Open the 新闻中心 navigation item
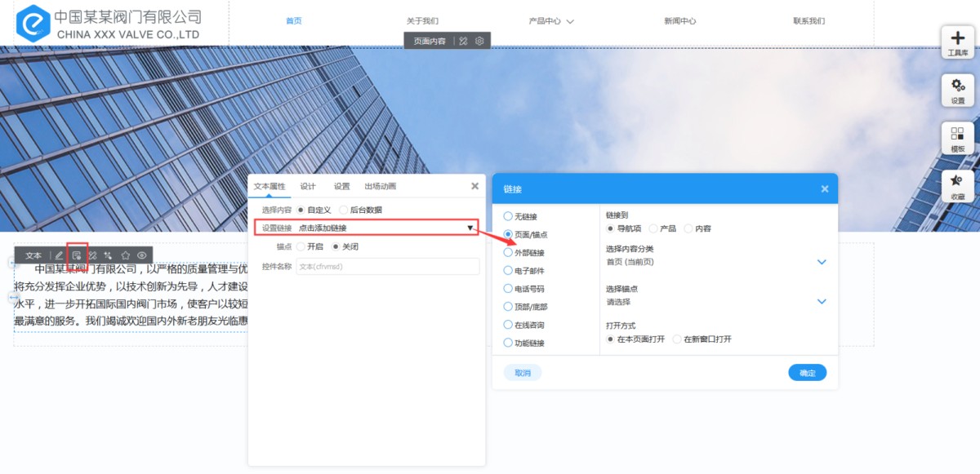This screenshot has height=474, width=980. point(679,21)
